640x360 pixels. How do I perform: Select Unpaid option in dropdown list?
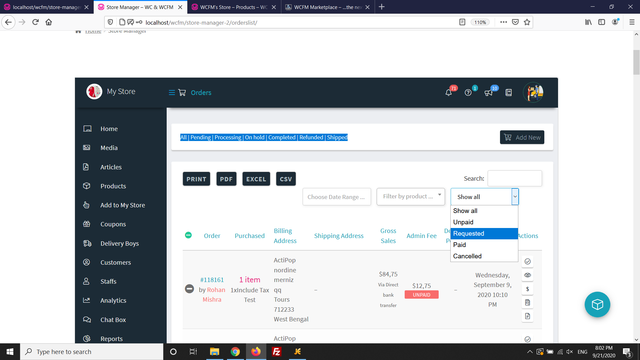pyautogui.click(x=484, y=222)
